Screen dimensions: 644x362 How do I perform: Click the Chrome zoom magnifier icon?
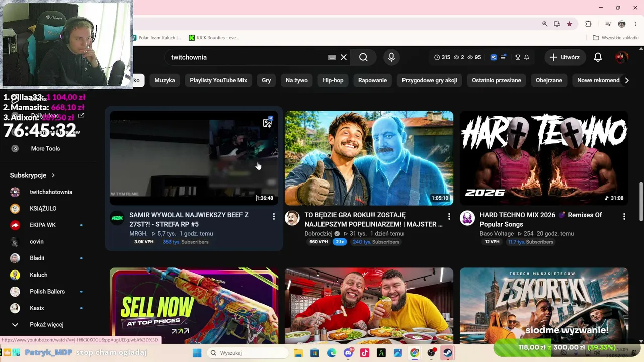click(545, 24)
